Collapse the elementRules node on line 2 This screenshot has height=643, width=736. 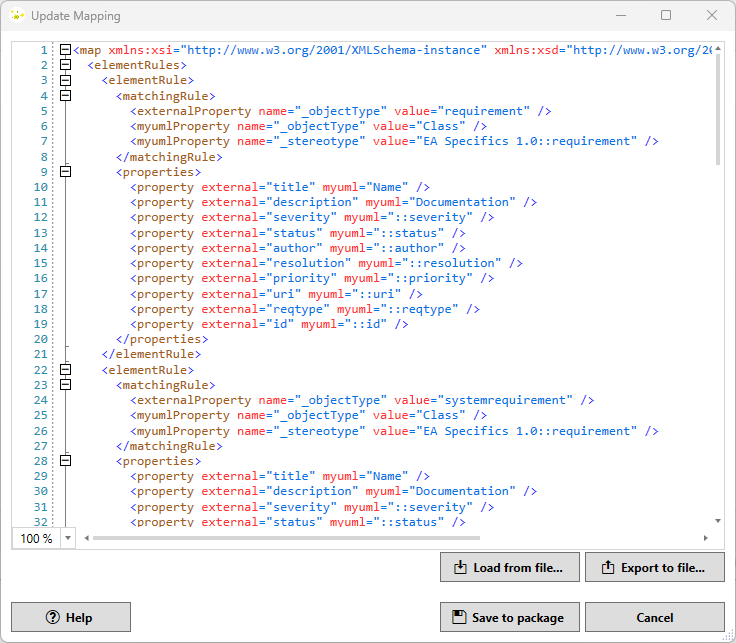[66, 65]
